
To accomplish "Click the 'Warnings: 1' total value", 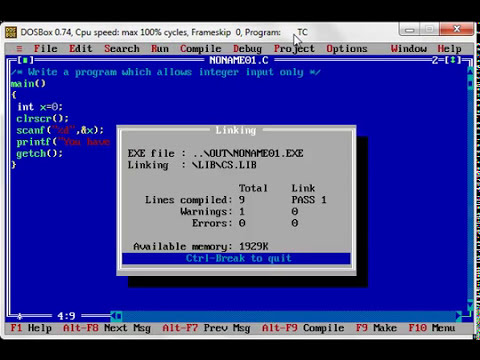I will click(x=242, y=212).
